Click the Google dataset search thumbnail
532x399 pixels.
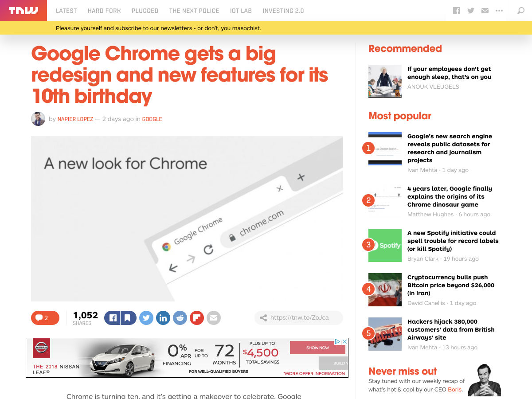coord(385,149)
